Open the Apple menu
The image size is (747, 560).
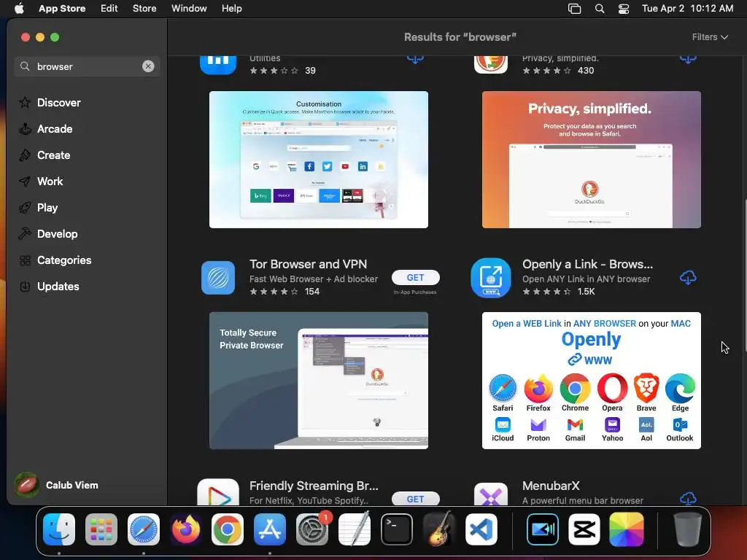coord(19,8)
